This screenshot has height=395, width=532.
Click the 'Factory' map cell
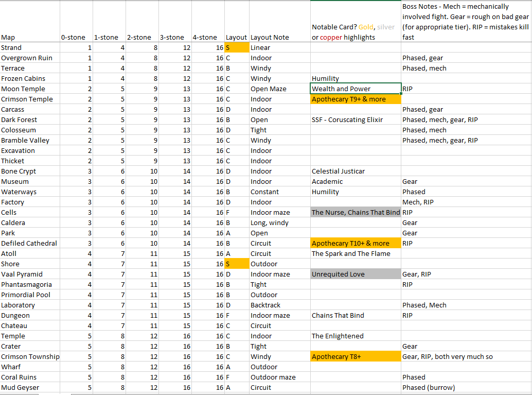pos(30,202)
